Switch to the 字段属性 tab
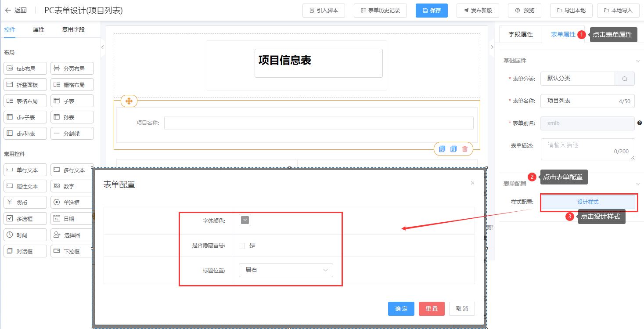This screenshot has width=644, height=329. (520, 34)
